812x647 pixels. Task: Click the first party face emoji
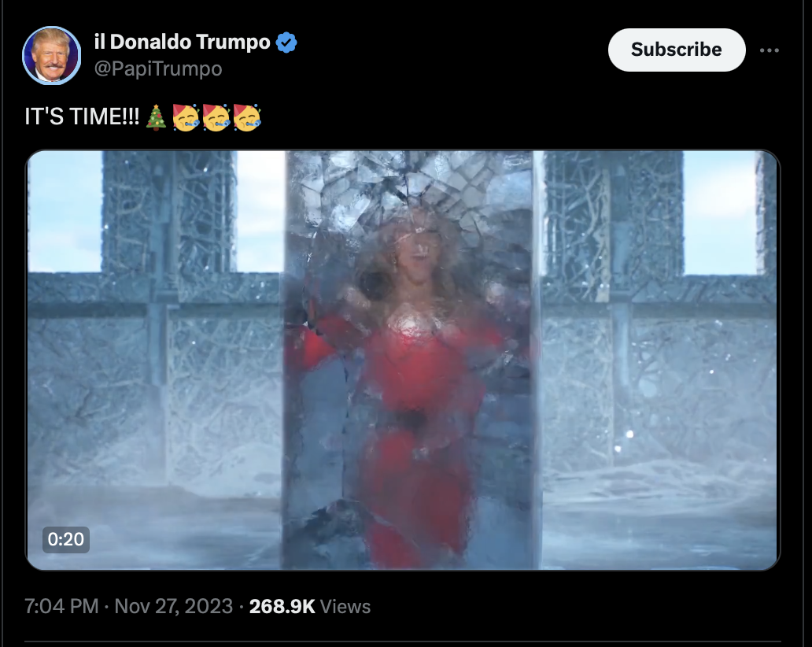[x=186, y=117]
